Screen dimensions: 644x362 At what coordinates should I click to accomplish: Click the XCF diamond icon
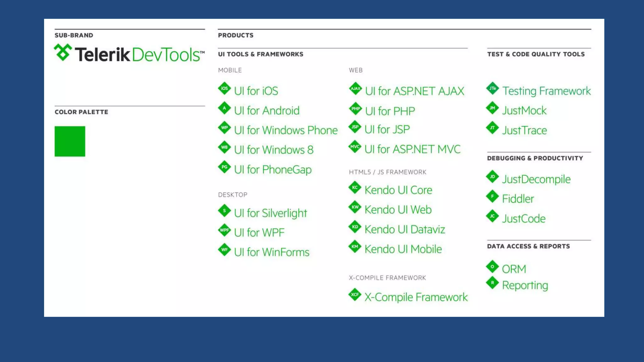coord(355,294)
